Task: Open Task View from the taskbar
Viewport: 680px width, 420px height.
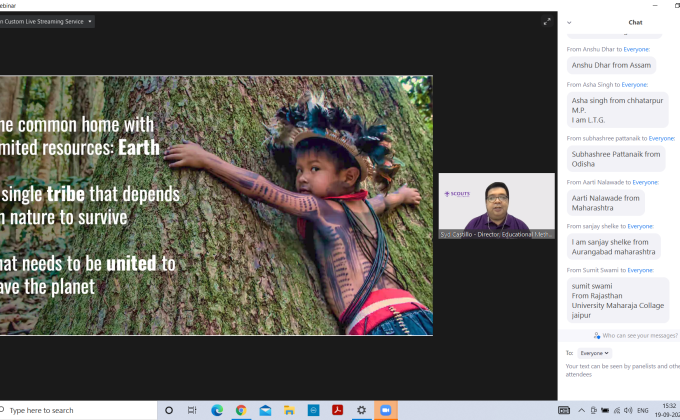Action: pyautogui.click(x=191, y=410)
